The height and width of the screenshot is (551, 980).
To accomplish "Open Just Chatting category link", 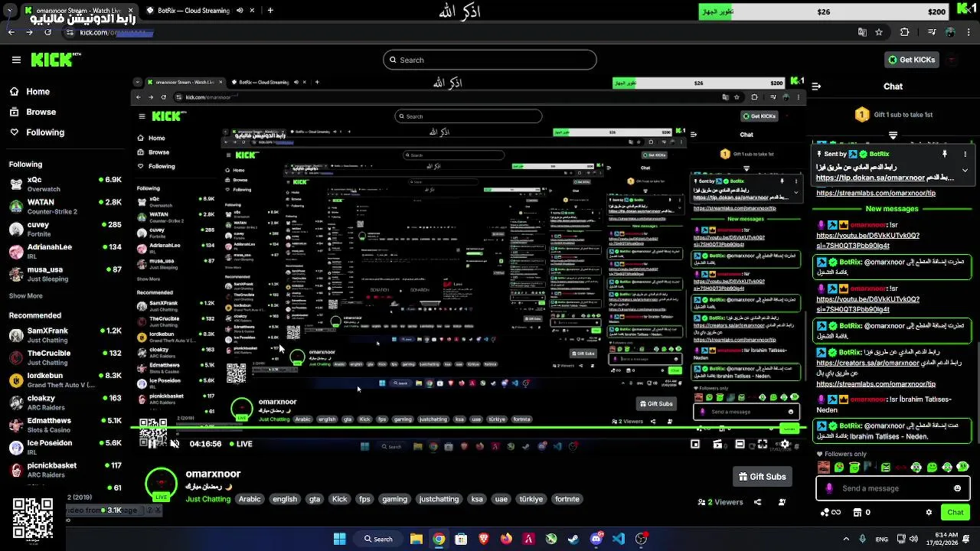I will pyautogui.click(x=207, y=499).
